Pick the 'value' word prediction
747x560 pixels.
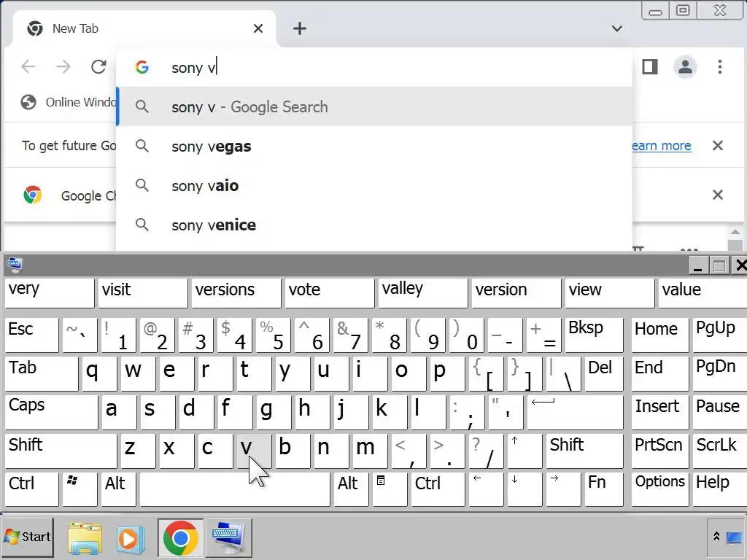click(x=703, y=293)
